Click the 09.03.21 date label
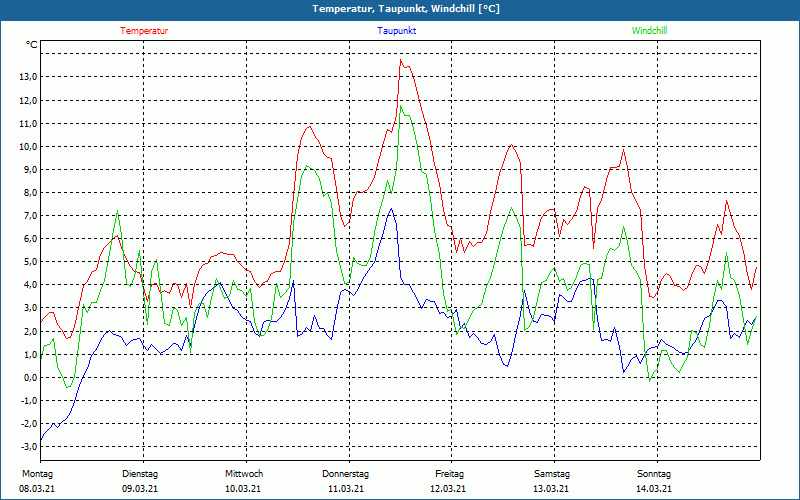The height and width of the screenshot is (500, 800). click(140, 489)
